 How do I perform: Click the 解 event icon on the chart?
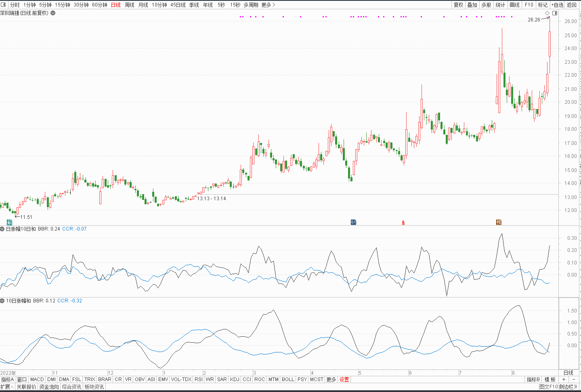coord(10,222)
